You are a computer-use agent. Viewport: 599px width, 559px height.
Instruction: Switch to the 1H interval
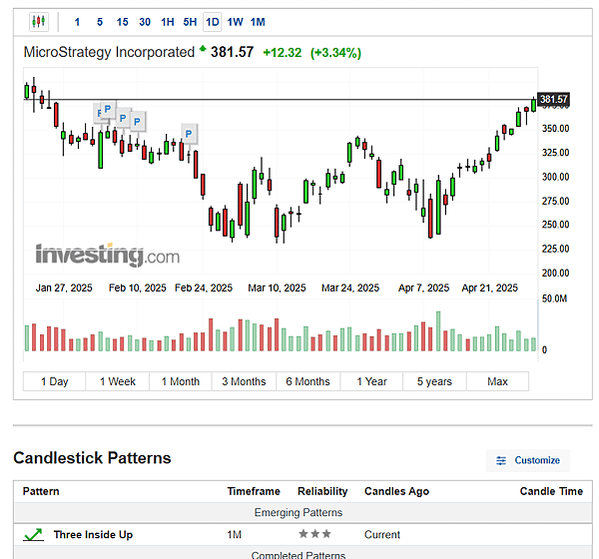point(167,22)
